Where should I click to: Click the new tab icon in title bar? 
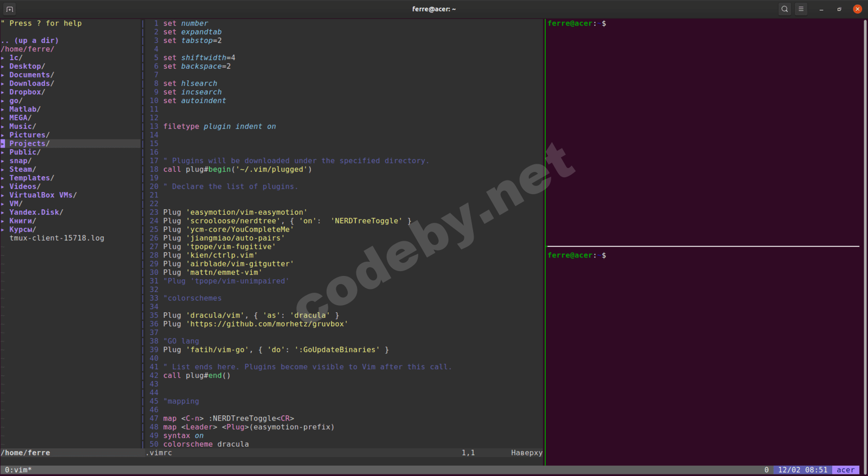pyautogui.click(x=10, y=9)
